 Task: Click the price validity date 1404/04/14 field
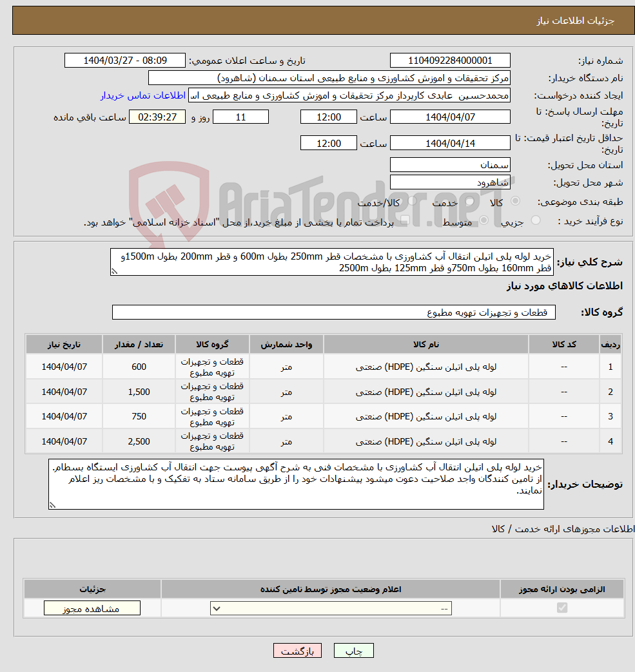click(450, 143)
